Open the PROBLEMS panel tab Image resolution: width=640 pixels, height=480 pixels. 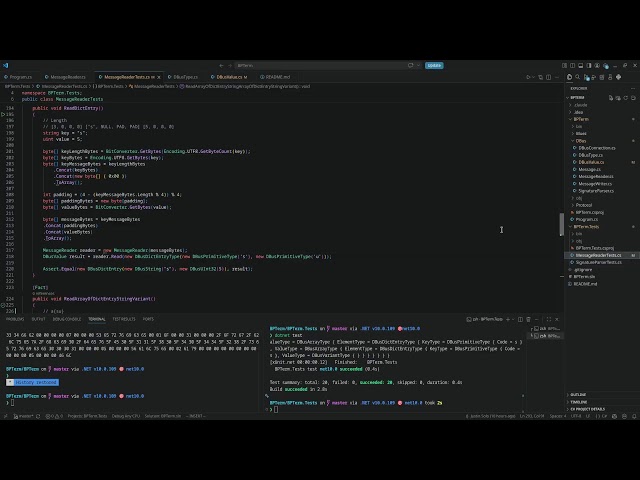(x=15, y=319)
